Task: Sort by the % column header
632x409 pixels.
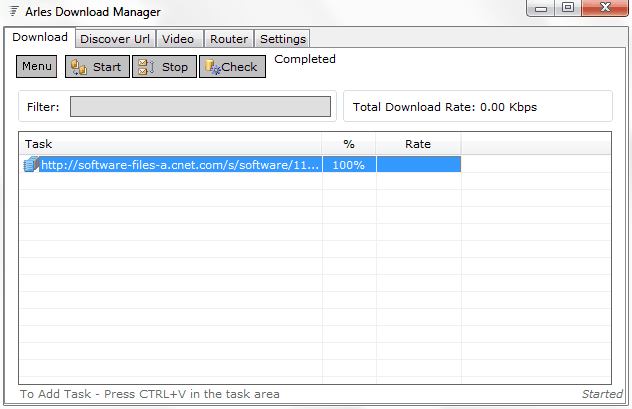Action: [x=349, y=144]
